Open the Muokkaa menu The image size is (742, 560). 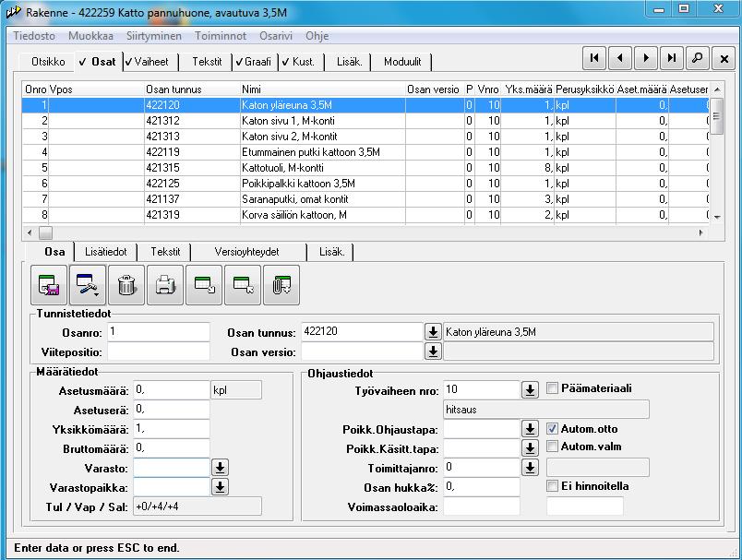[90, 36]
